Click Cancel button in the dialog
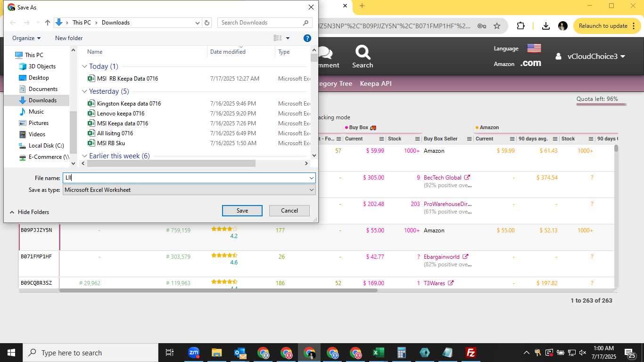Screen dimensions: 644x362 [x=289, y=211]
